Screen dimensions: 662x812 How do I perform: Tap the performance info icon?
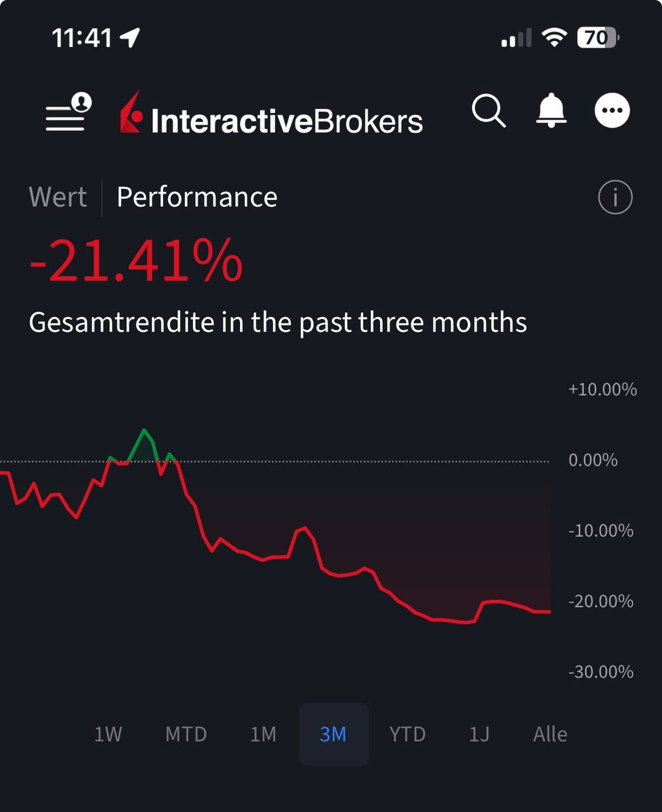[615, 197]
